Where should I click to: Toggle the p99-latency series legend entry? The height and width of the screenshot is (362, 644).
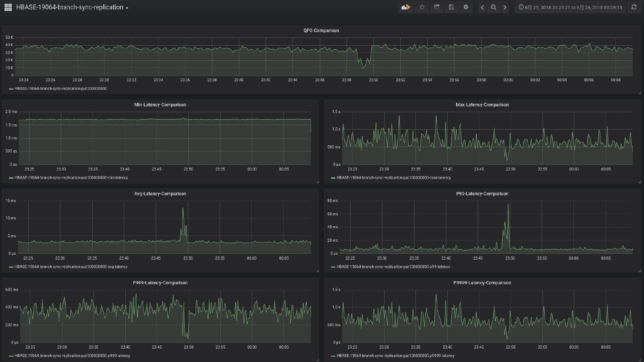(393, 267)
